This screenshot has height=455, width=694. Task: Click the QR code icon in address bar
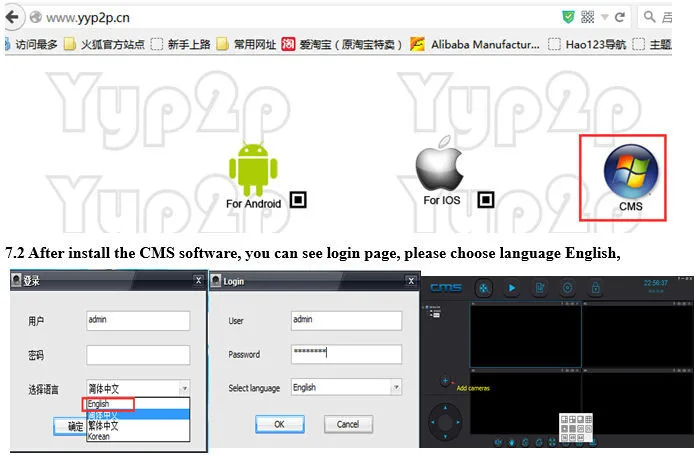coord(587,17)
